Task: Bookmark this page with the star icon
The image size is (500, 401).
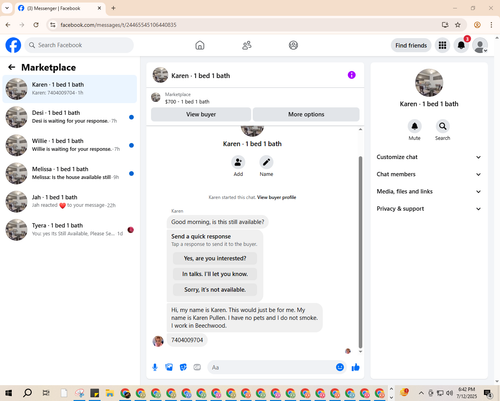Action: coord(458,25)
